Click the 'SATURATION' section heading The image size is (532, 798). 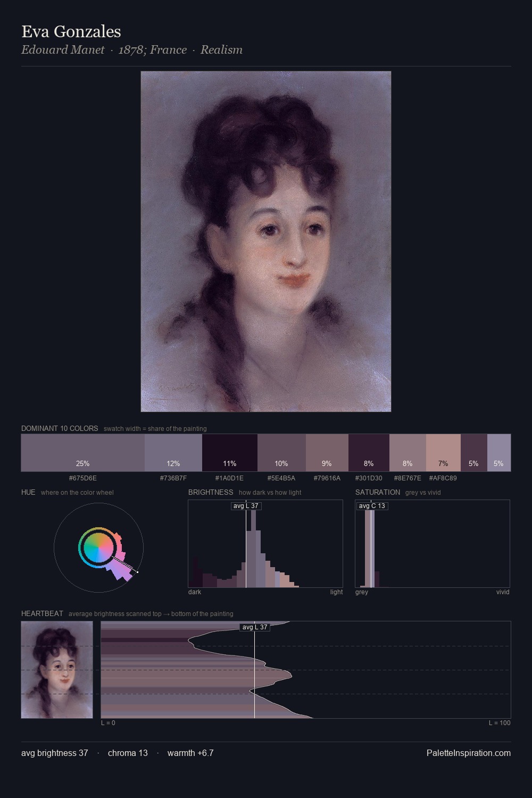378,492
